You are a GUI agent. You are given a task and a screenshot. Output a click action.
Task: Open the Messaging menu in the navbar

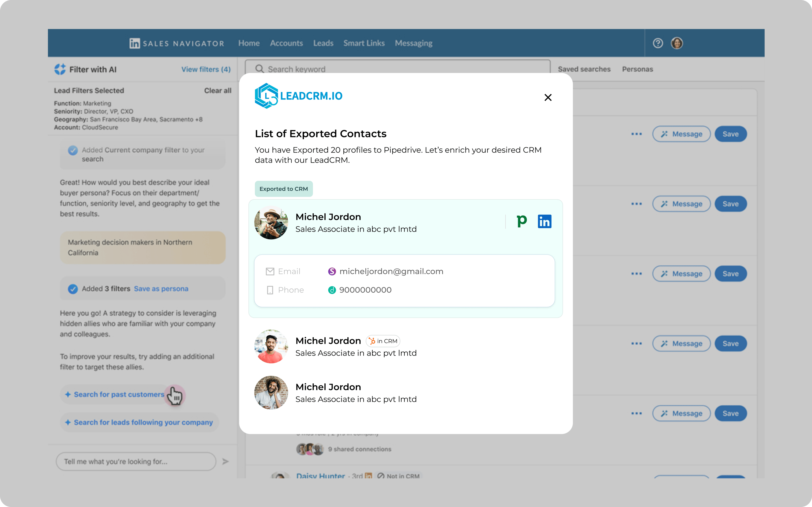(413, 43)
